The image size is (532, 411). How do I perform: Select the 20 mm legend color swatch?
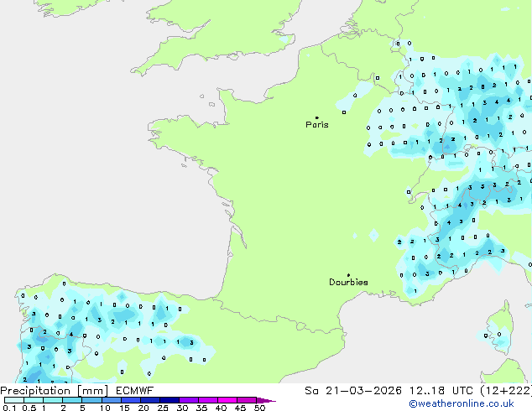pos(149,400)
